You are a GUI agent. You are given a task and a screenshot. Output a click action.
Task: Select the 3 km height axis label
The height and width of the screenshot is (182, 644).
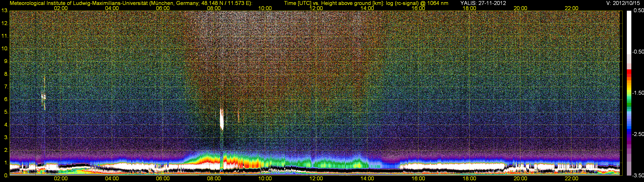click(6, 137)
